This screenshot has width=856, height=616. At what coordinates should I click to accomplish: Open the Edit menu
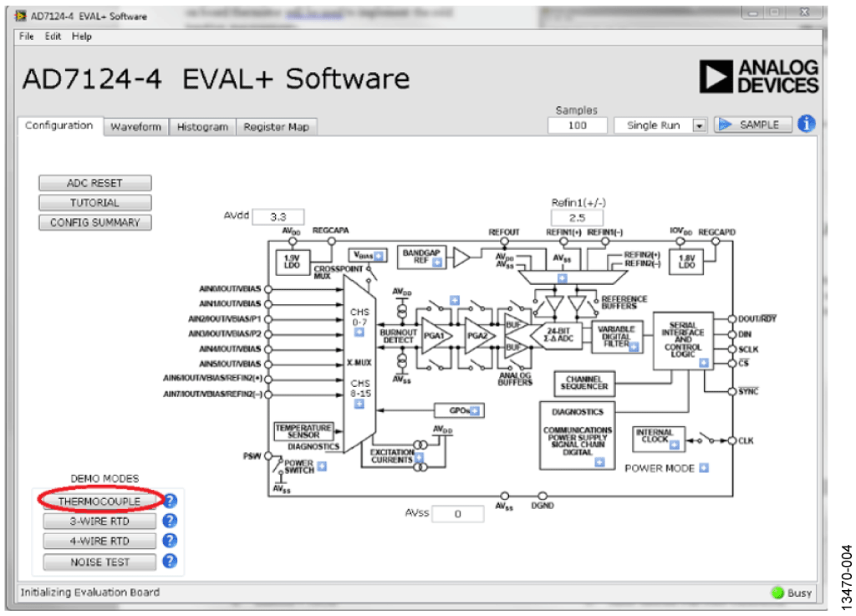point(53,37)
